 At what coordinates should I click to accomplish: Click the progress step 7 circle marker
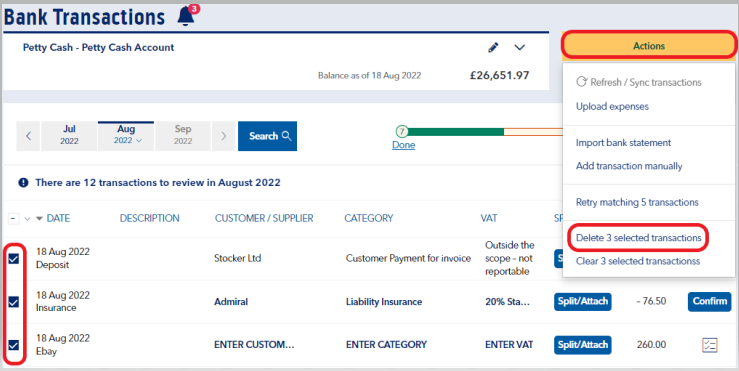(x=402, y=131)
